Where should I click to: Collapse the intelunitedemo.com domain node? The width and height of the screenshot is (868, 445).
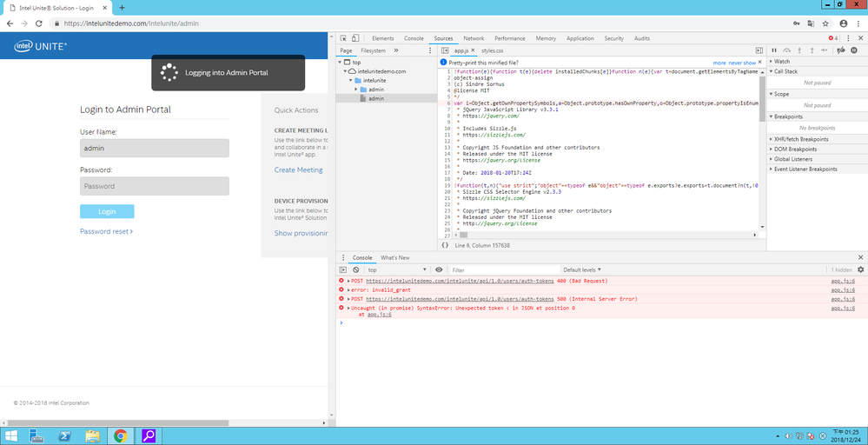pyautogui.click(x=345, y=71)
